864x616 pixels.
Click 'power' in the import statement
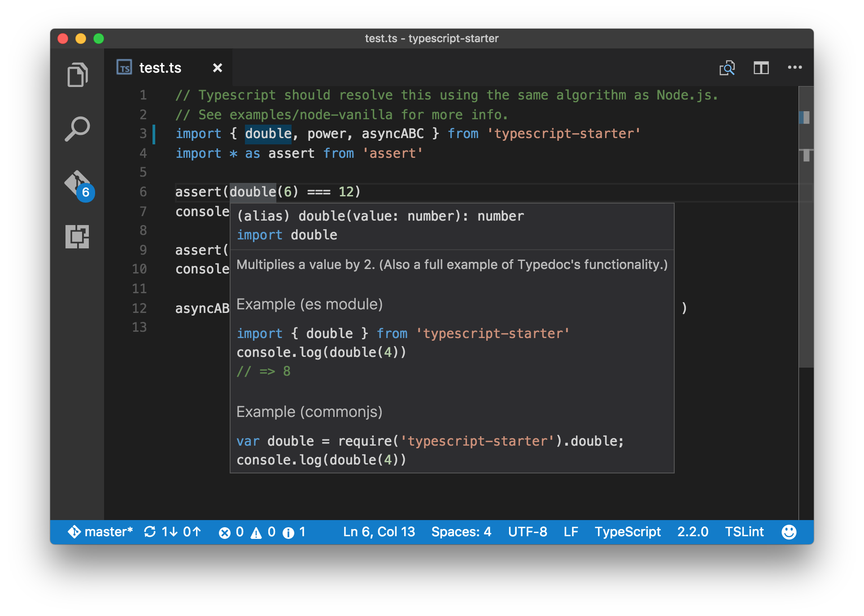point(327,134)
